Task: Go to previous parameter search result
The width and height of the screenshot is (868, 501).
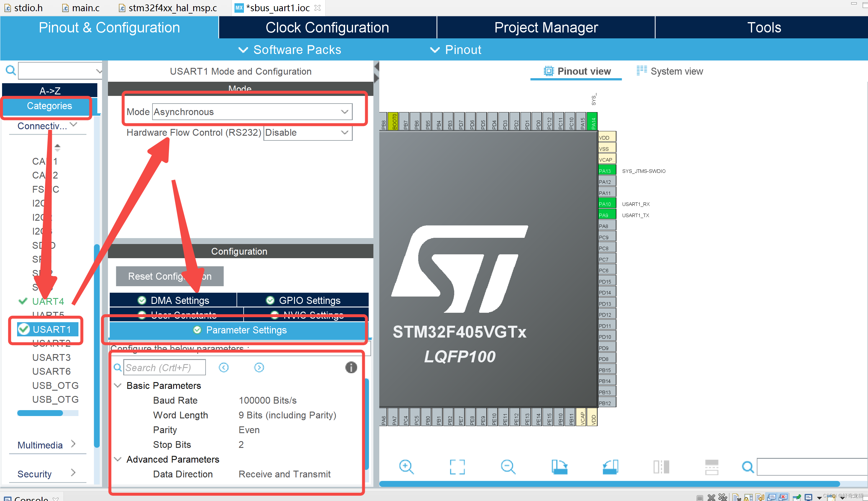Action: click(224, 368)
